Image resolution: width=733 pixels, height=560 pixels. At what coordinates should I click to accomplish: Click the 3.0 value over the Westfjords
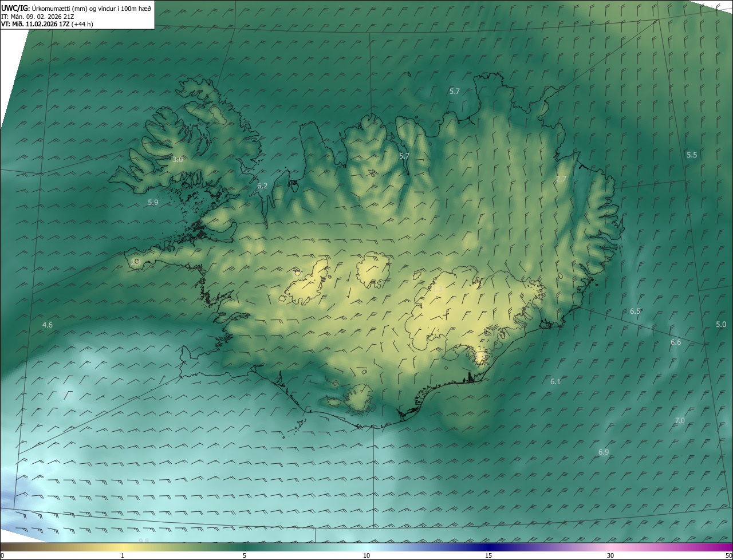tap(178, 160)
